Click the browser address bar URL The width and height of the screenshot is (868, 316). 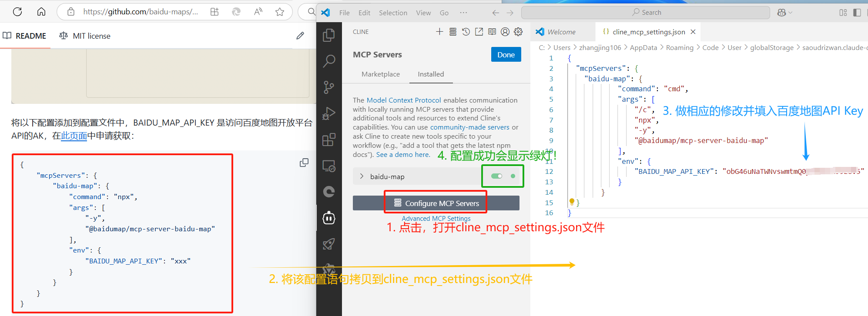141,12
